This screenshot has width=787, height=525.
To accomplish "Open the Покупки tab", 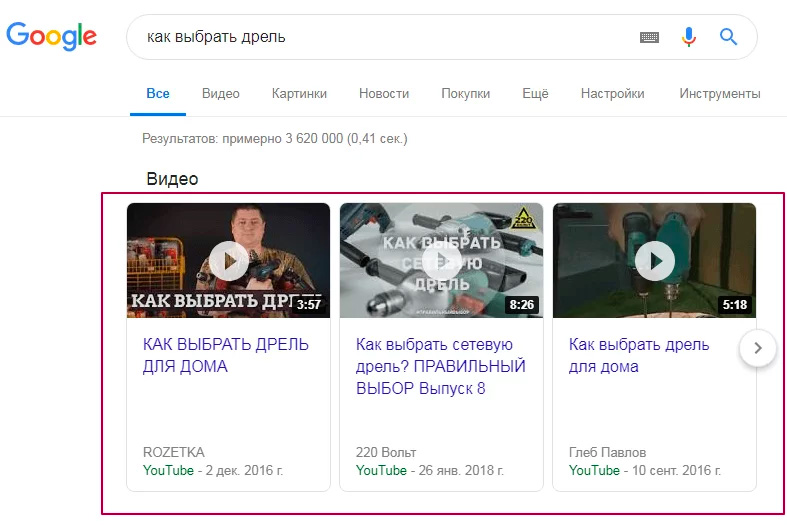I will click(465, 93).
